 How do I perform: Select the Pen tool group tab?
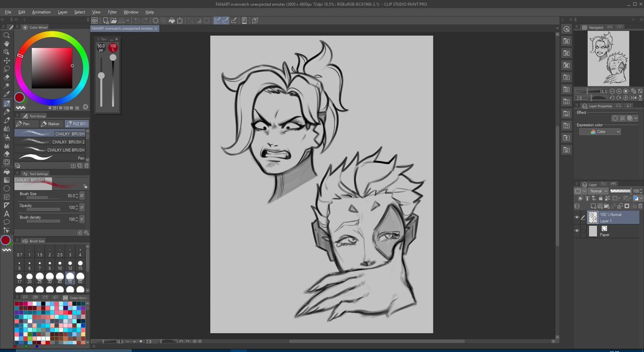(27, 124)
